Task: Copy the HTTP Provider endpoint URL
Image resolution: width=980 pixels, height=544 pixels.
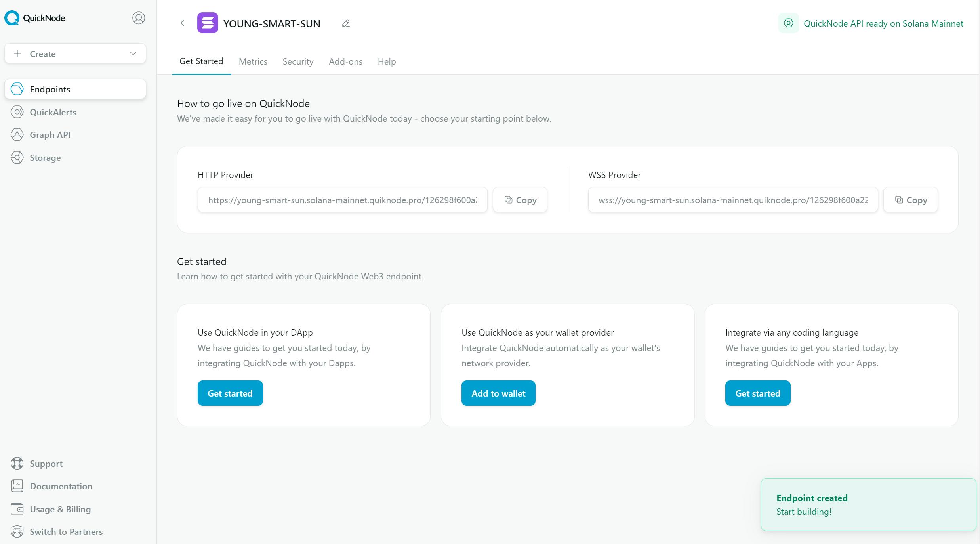Action: [520, 200]
